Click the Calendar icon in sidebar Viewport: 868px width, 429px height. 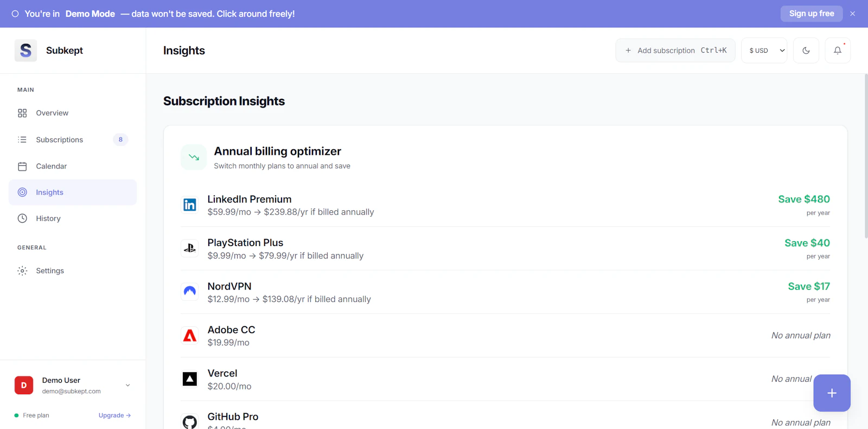coord(22,166)
